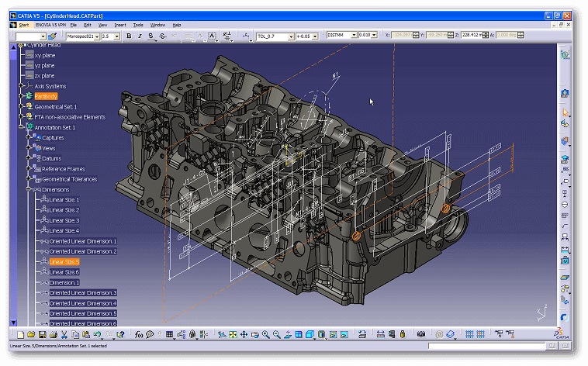Click the painter brush icon beside style box
This screenshot has height=366, width=588.
pos(53,36)
